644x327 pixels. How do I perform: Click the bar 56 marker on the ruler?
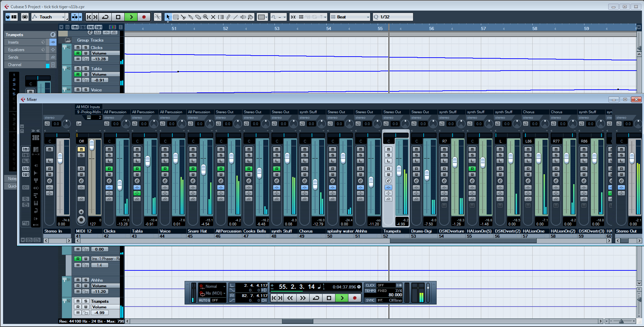click(431, 28)
